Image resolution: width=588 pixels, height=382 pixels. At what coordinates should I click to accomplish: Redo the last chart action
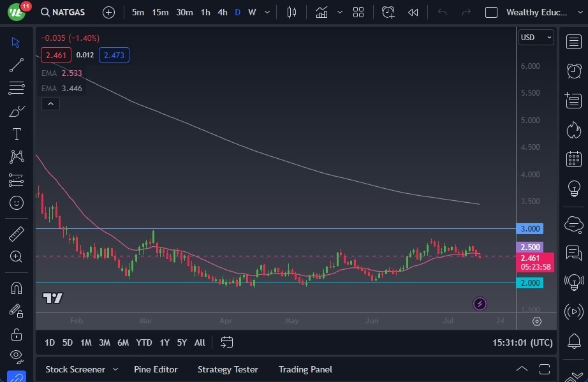coord(466,12)
